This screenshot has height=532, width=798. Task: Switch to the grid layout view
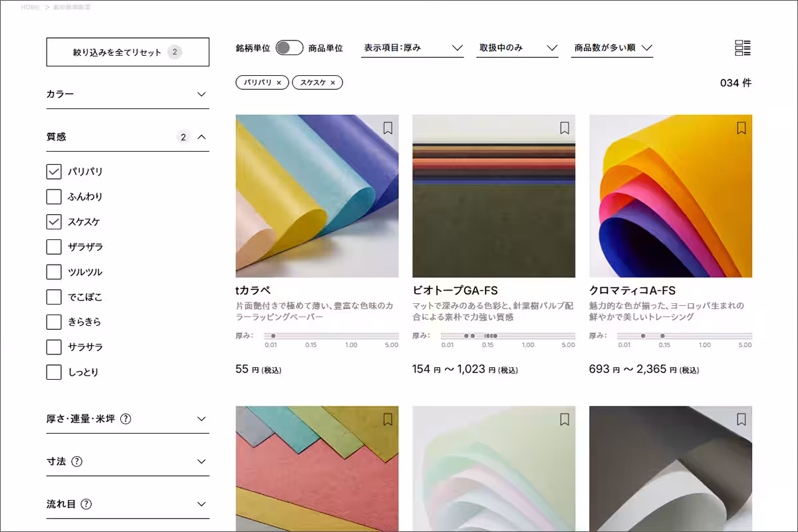click(x=743, y=47)
